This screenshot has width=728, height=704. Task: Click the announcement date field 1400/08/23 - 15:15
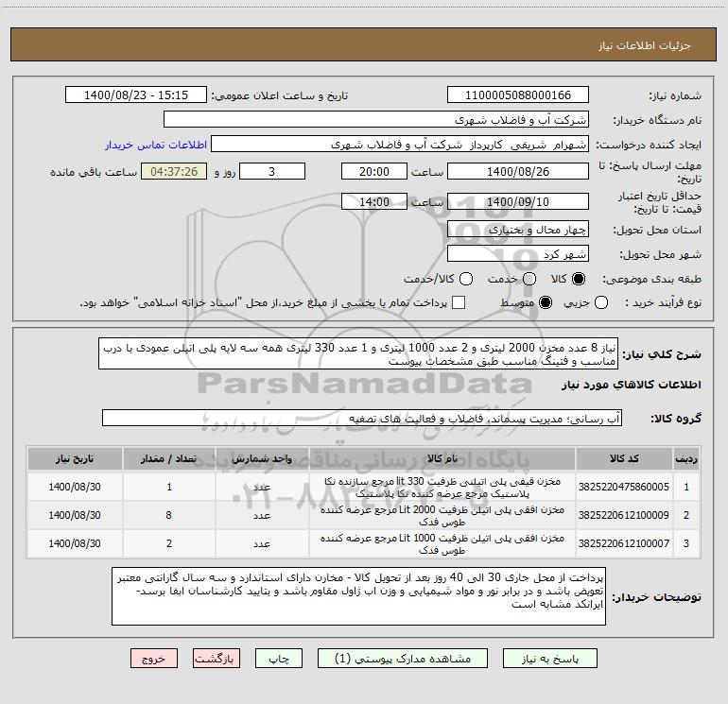click(x=136, y=95)
